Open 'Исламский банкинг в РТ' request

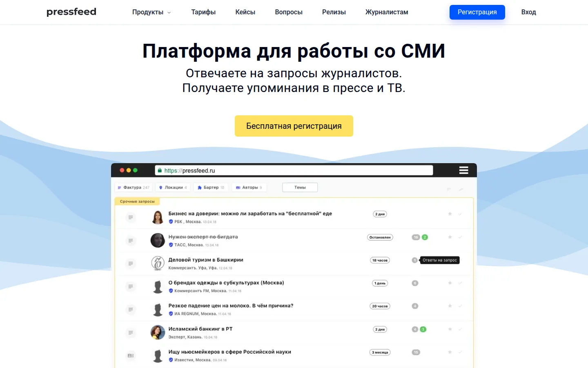tap(200, 329)
